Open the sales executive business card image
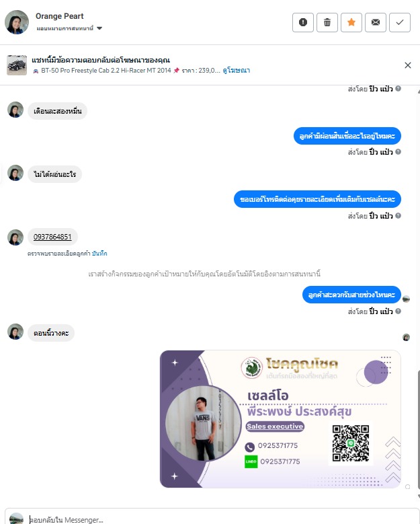 point(280,419)
